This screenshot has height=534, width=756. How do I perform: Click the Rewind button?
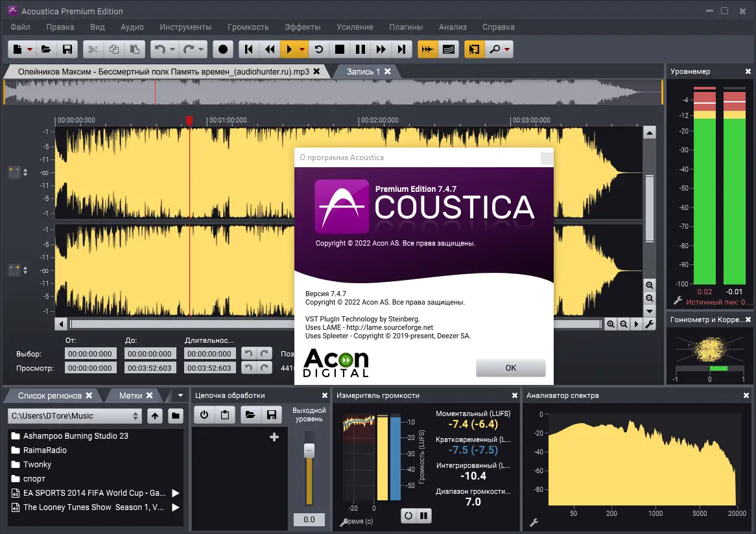click(x=270, y=49)
